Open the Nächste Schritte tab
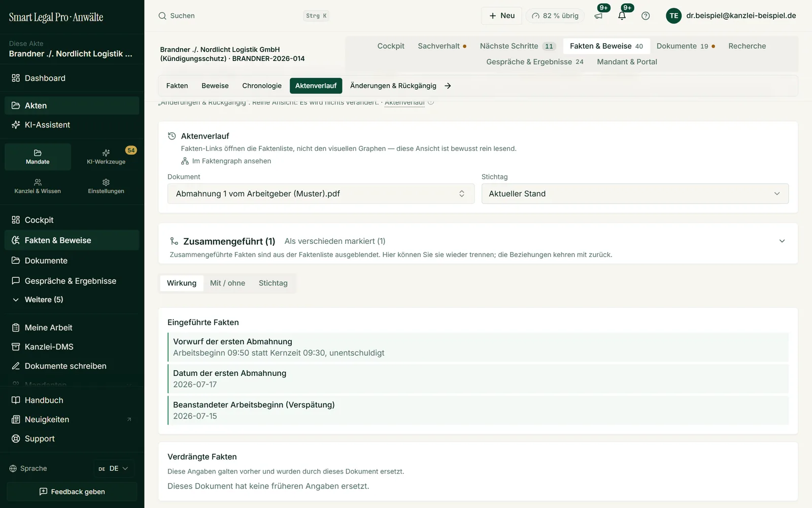Viewport: 812px width, 508px height. coord(518,46)
